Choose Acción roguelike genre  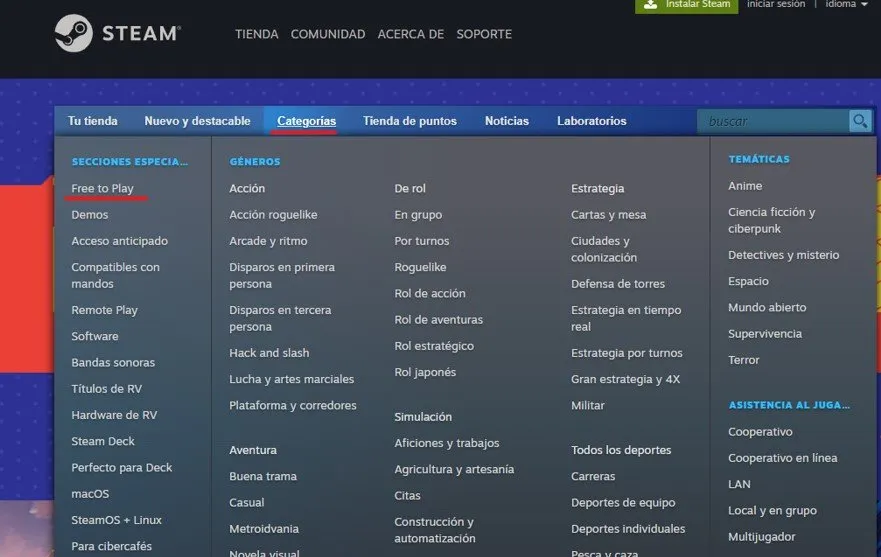coord(273,215)
